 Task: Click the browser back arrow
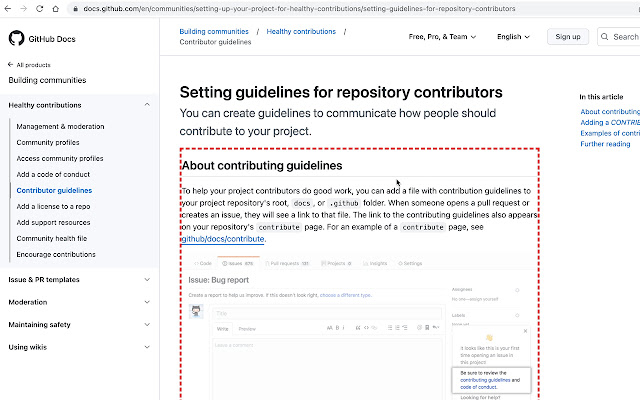tap(7, 8)
